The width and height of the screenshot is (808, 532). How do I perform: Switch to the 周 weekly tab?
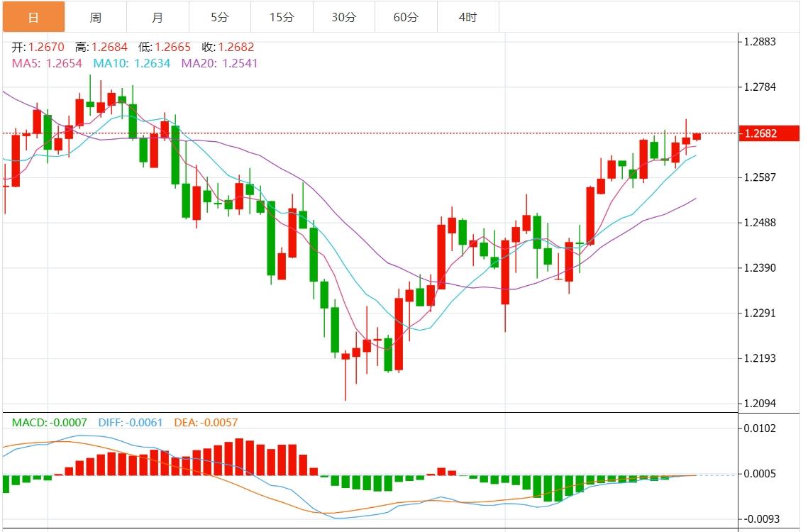96,17
